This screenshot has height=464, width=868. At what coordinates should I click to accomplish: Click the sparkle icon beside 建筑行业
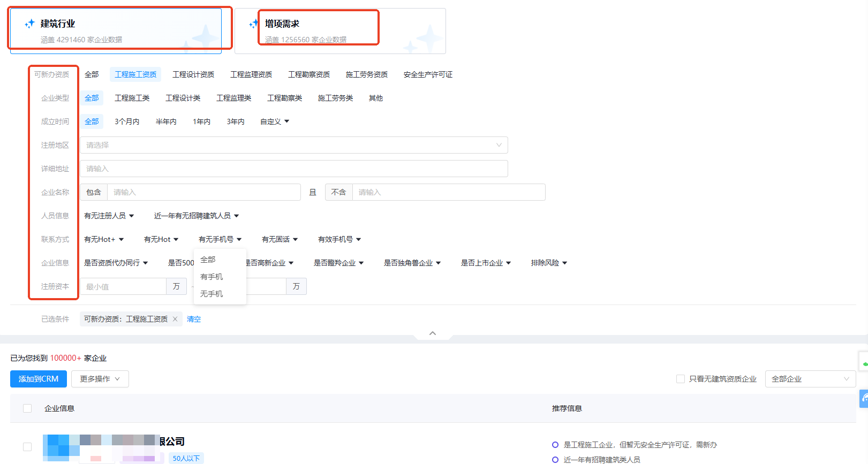point(30,24)
